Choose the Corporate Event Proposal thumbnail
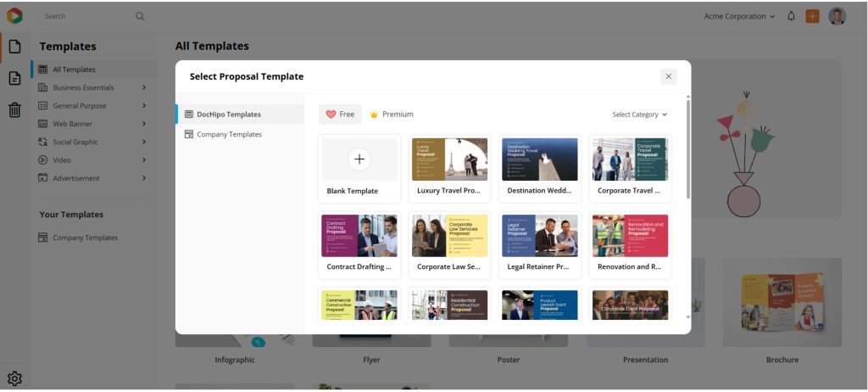 630,305
